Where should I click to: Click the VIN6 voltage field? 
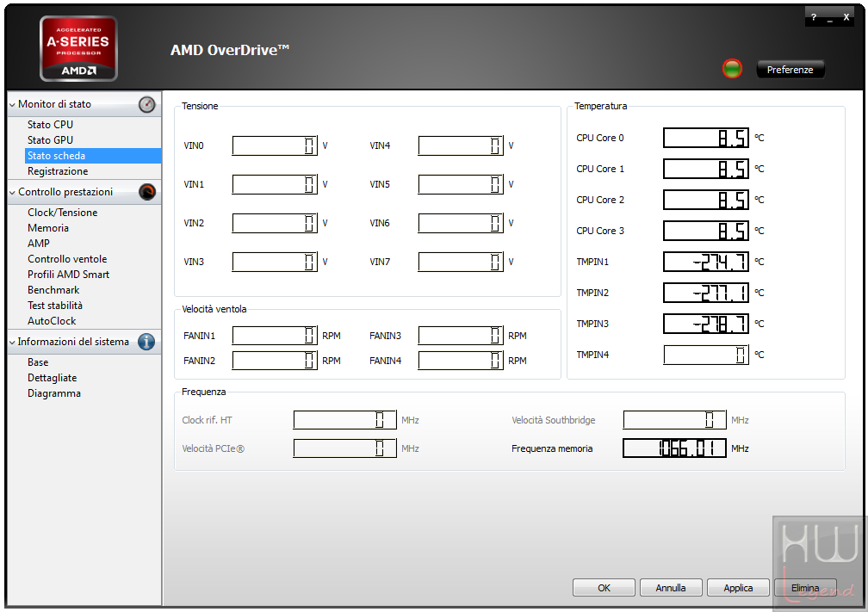click(461, 223)
